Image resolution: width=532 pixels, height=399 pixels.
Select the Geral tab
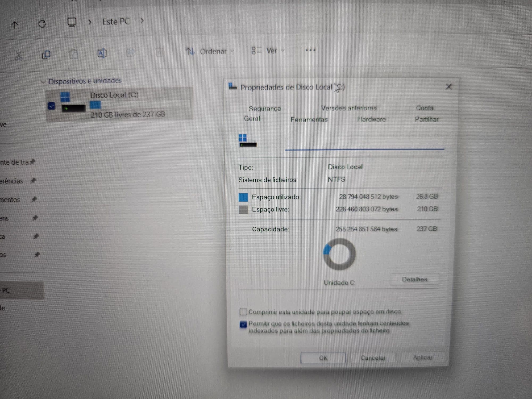click(x=252, y=119)
